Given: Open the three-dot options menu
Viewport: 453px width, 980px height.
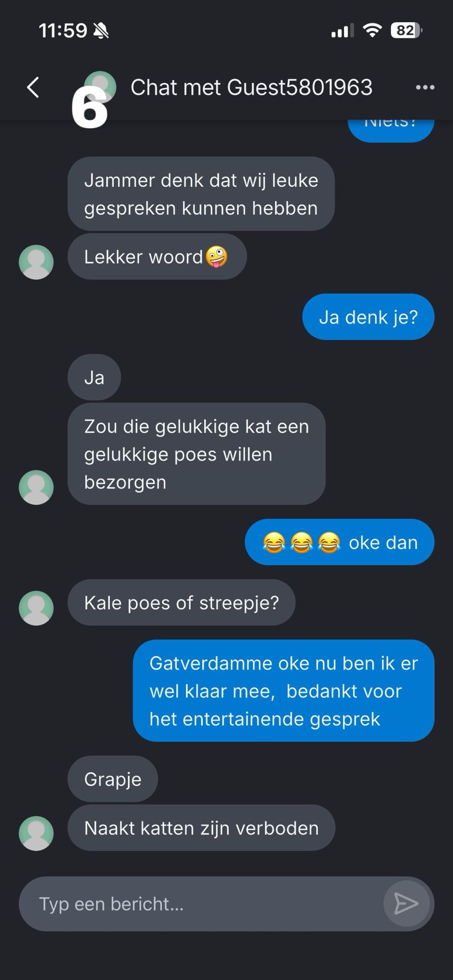Looking at the screenshot, I should click(x=425, y=88).
